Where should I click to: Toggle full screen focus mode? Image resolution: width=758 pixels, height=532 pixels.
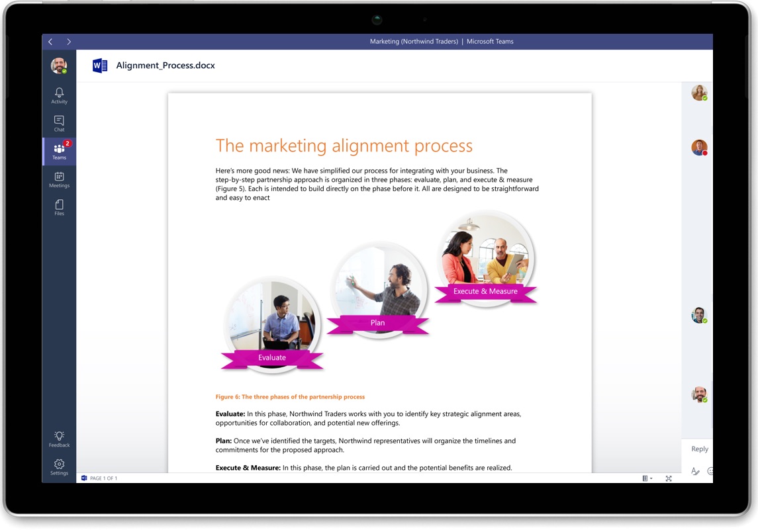pos(669,478)
